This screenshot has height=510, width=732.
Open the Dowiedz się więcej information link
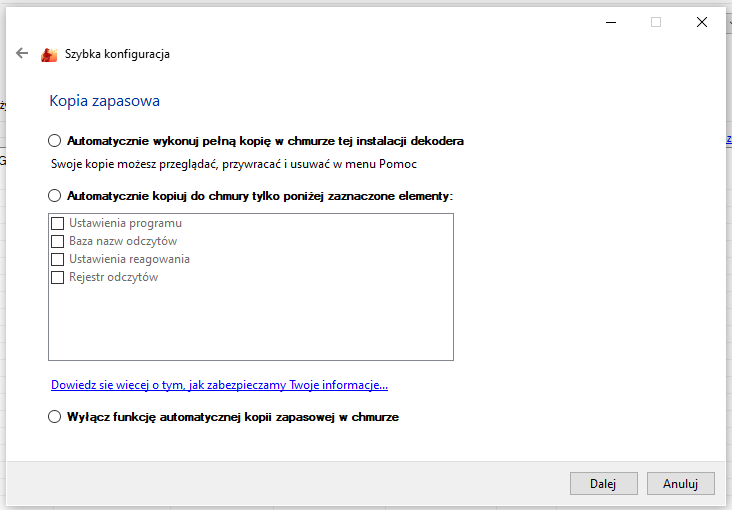pos(219,385)
